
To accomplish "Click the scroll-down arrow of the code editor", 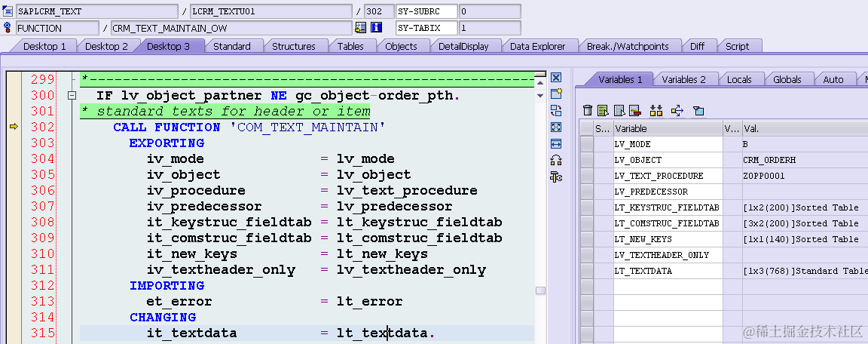I will tap(540, 96).
